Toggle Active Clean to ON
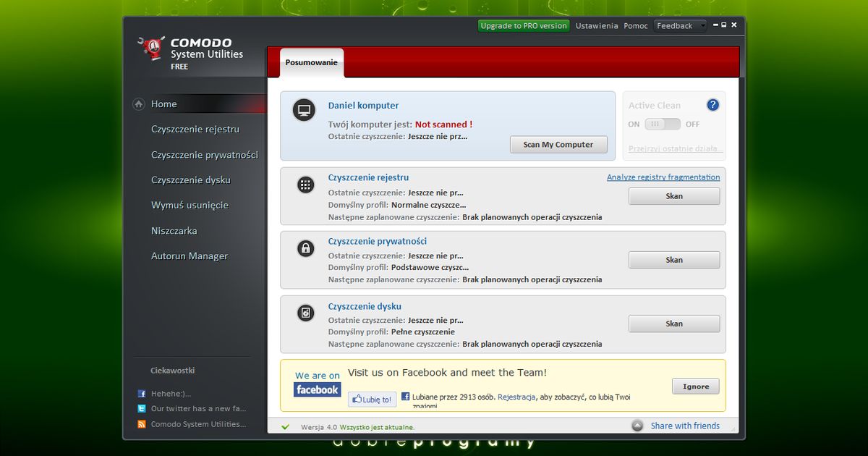 [x=661, y=124]
